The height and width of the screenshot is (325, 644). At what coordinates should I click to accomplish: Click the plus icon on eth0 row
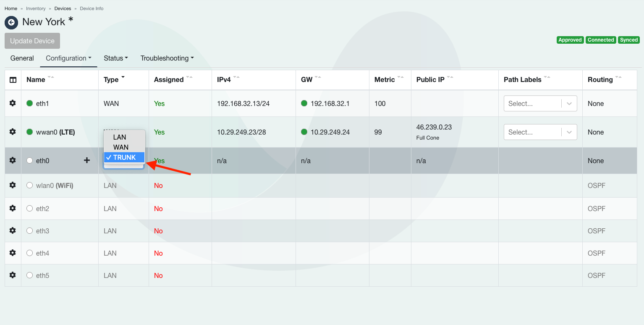(87, 160)
